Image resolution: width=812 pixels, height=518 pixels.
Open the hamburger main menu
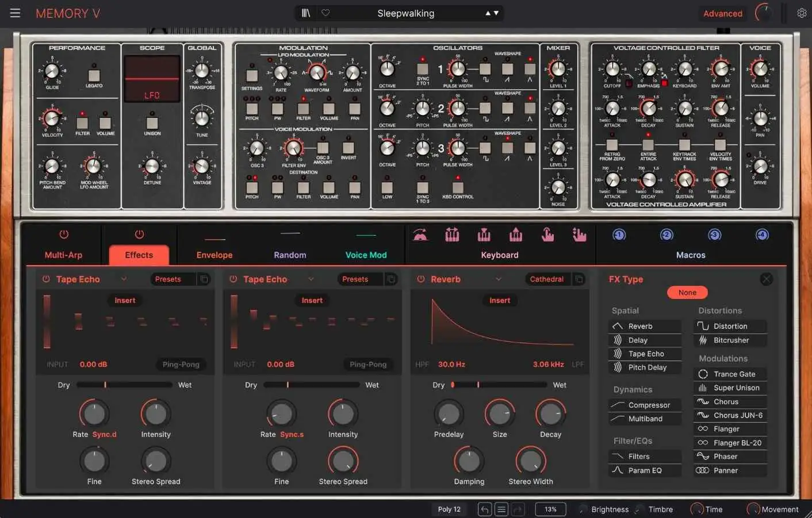pos(15,13)
